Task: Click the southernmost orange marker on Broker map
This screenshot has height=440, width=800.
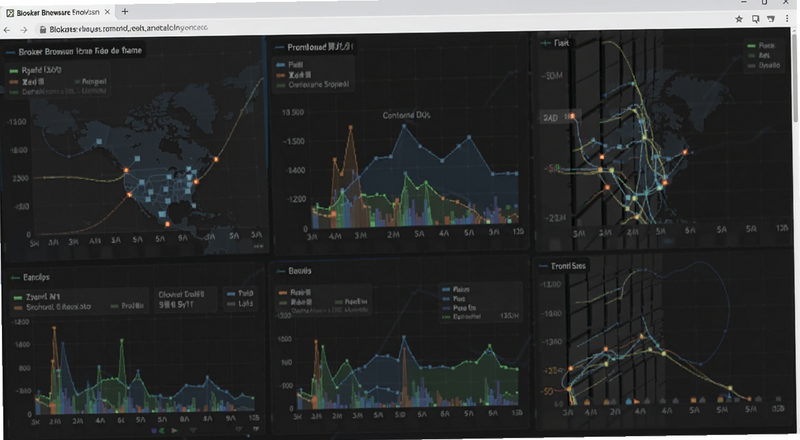Action: (x=167, y=224)
